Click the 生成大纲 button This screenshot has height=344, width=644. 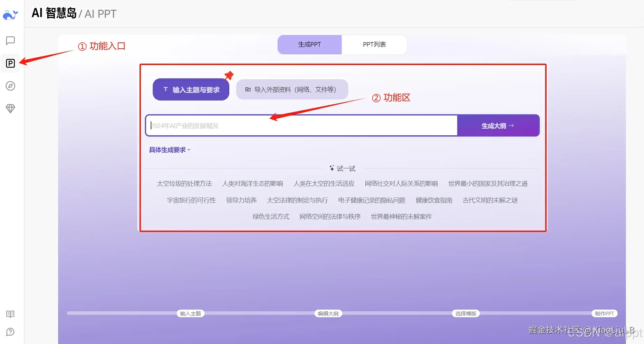coord(498,126)
